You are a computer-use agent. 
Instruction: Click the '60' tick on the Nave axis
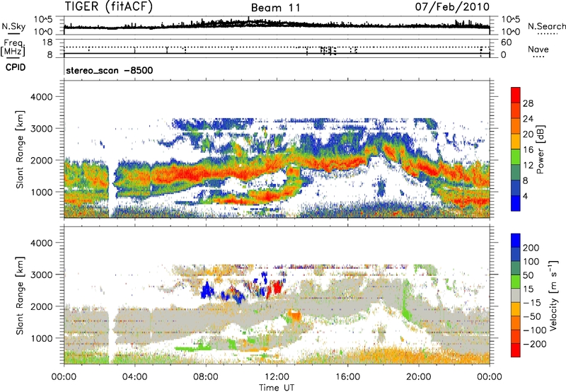point(506,42)
